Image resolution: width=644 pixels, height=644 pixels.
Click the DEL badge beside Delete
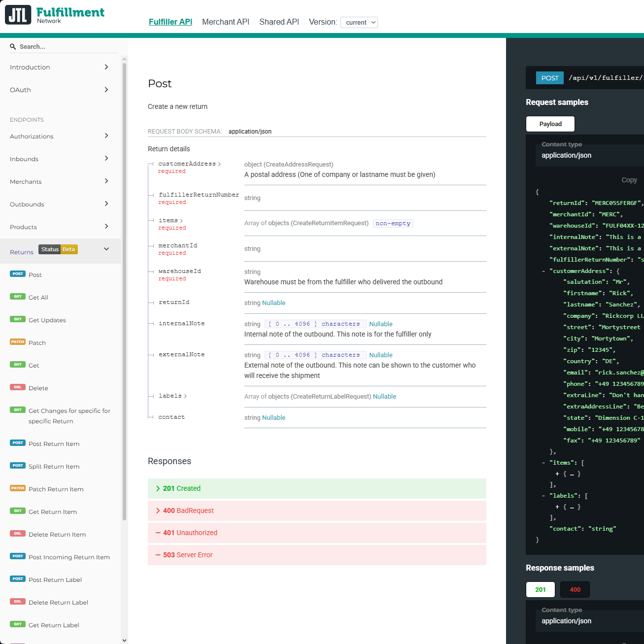(18, 387)
